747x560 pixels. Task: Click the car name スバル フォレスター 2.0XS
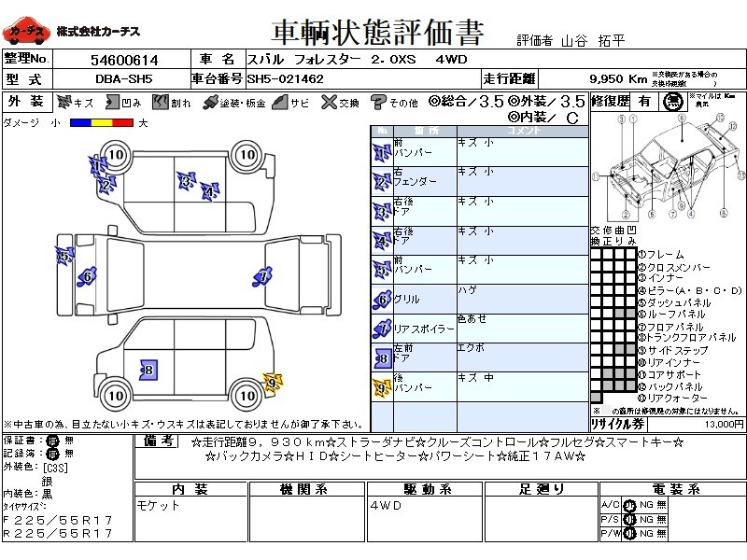tap(331, 60)
